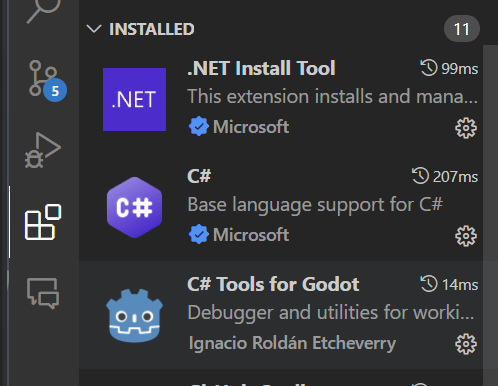
Task: Click the purple .NET extension logo
Action: 134,99
